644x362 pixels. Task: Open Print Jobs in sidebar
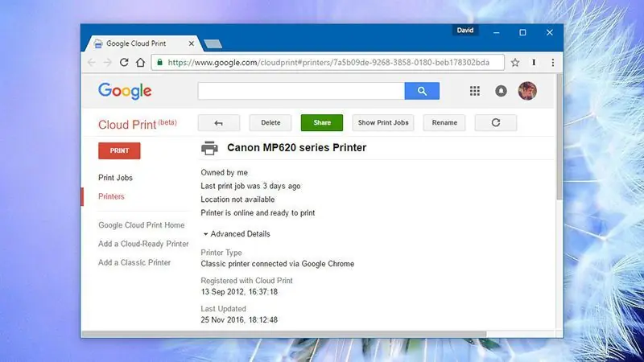click(115, 178)
